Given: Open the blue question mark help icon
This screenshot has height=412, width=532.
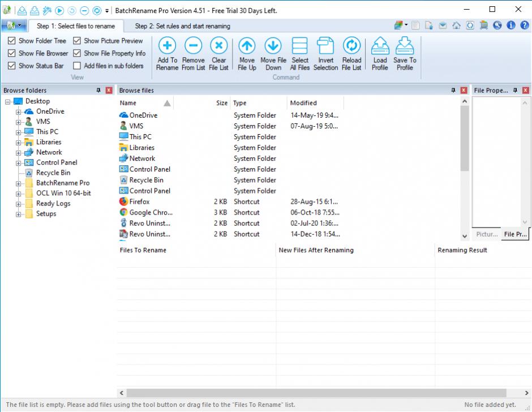Looking at the screenshot, I should pyautogui.click(x=525, y=25).
